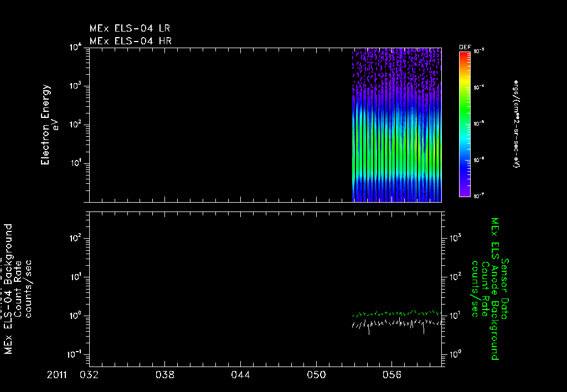Click the green anode background count line
Screen dimensions: 567x392
tap(396, 313)
